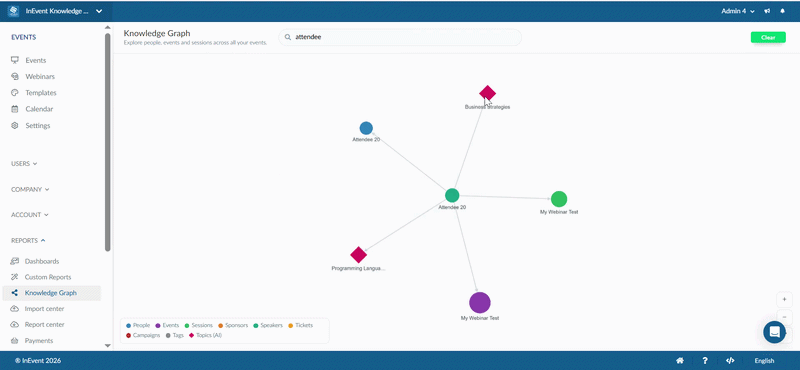This screenshot has height=370, width=800.
Task: Click the home icon in footer
Action: 680,361
